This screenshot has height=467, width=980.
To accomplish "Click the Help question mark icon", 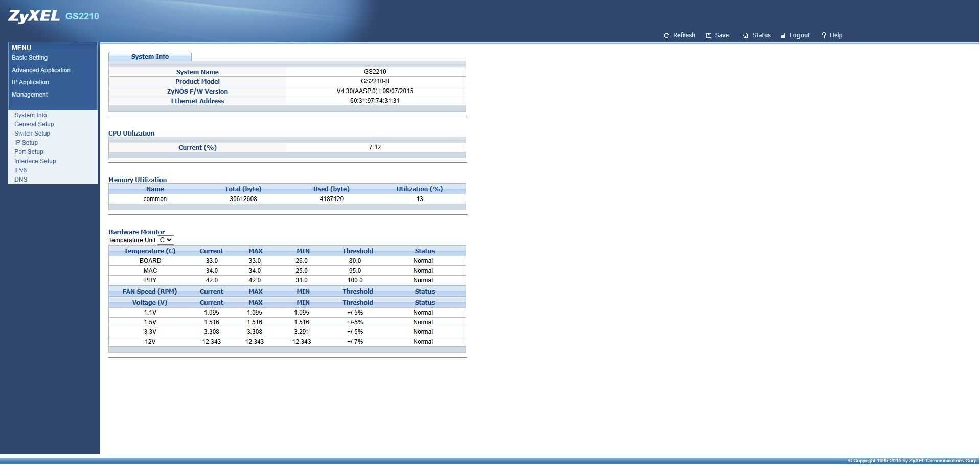I will [x=824, y=36].
